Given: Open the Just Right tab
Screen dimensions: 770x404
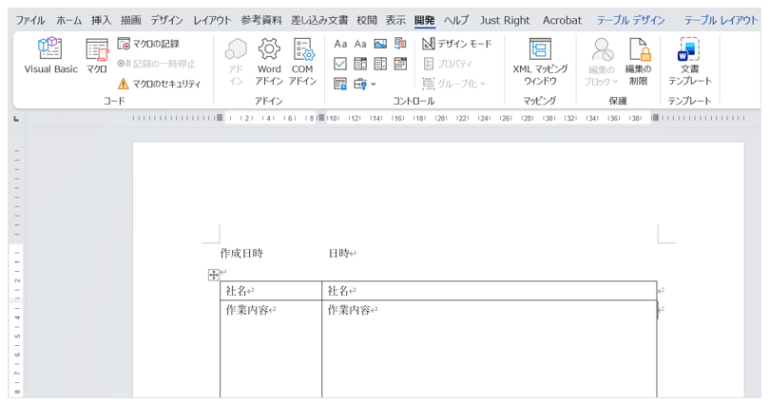Looking at the screenshot, I should [505, 20].
